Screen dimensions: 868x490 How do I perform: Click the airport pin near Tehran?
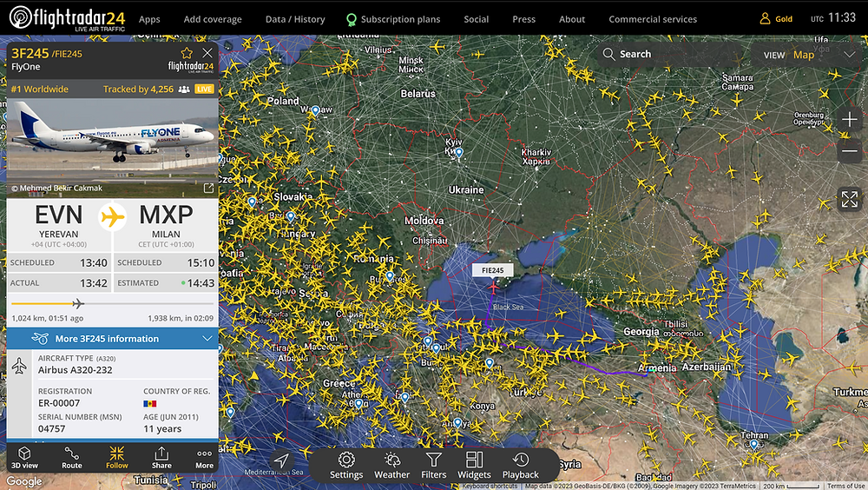[x=754, y=445]
